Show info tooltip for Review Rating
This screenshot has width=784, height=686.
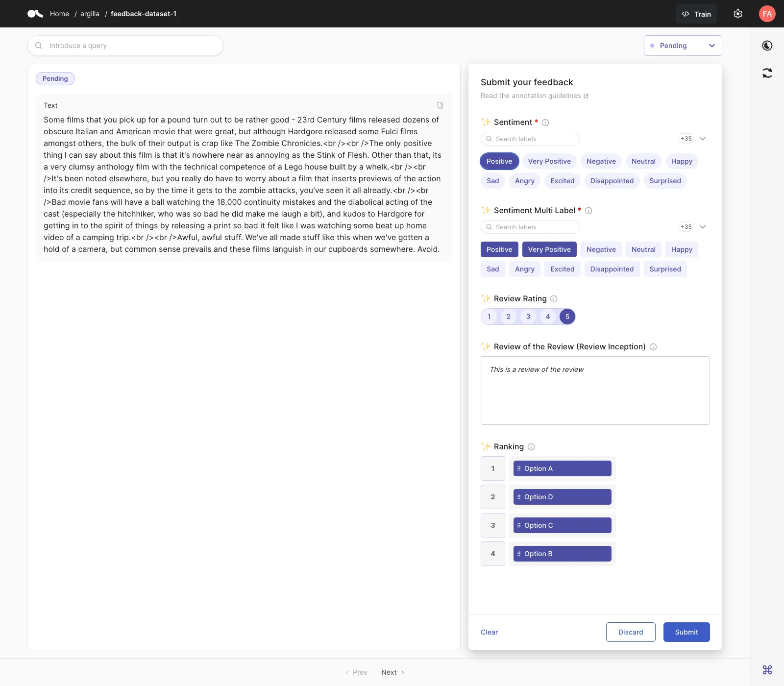pos(554,299)
